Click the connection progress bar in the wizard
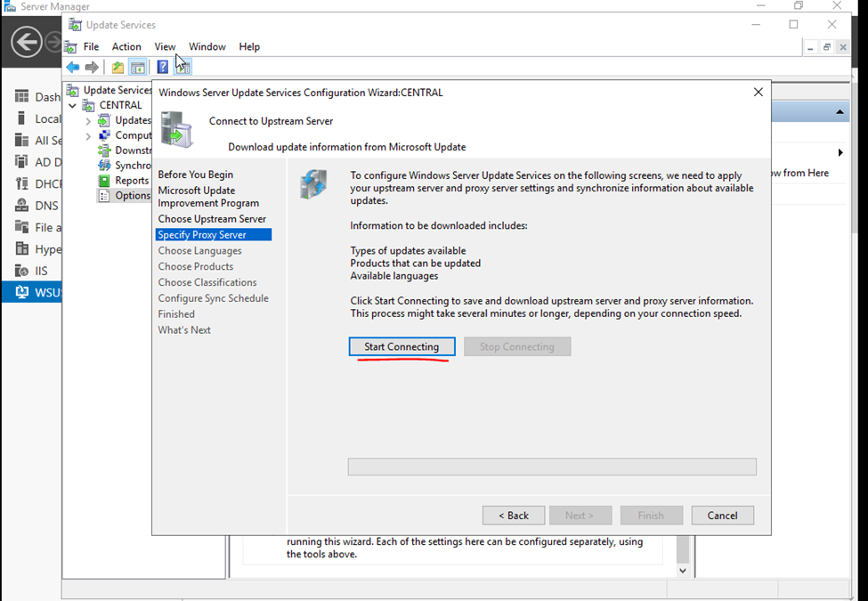Screen dimensions: 868x601 [x=551, y=467]
